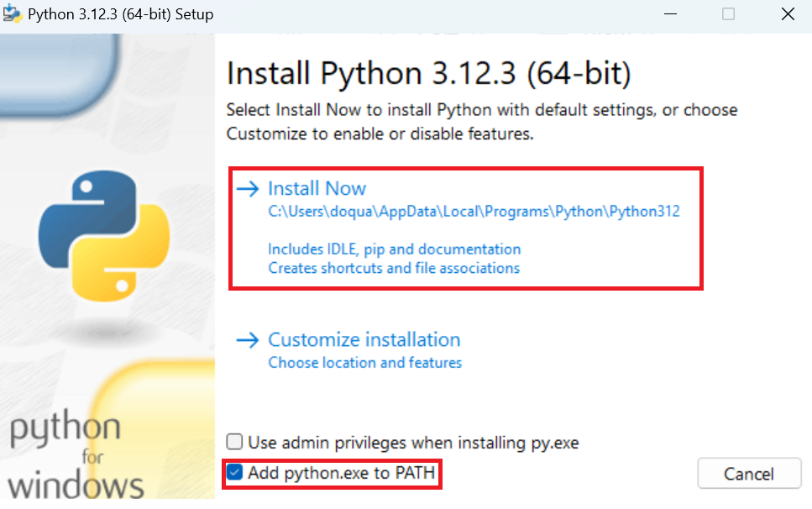The width and height of the screenshot is (812, 509).
Task: Click the title bar reading Python 3.12.3 Setup
Action: click(122, 13)
